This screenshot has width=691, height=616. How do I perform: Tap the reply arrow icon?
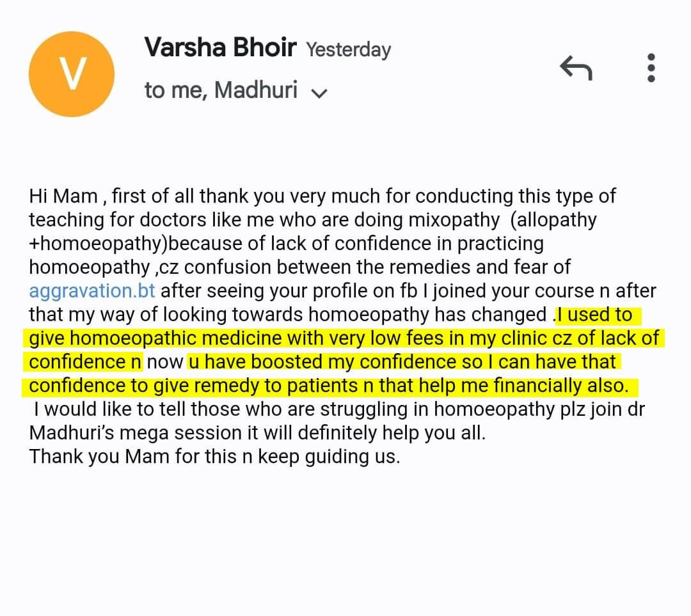coord(576,68)
